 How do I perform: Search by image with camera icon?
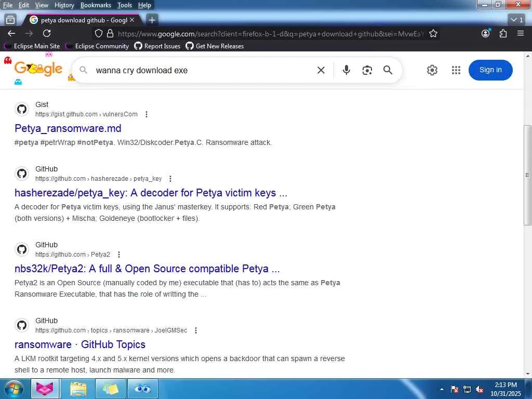tap(367, 70)
